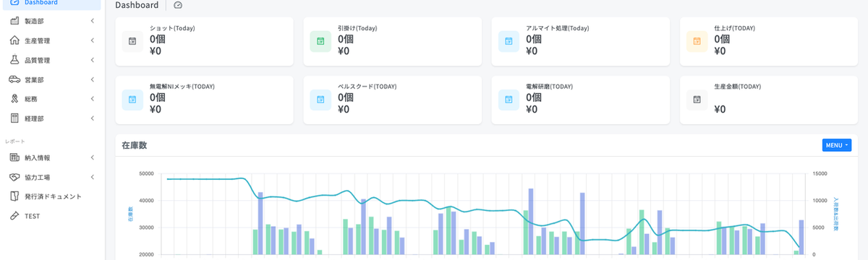Click the tallest purple bar in 在庫数 chart
This screenshot has height=260, width=868.
[531, 222]
